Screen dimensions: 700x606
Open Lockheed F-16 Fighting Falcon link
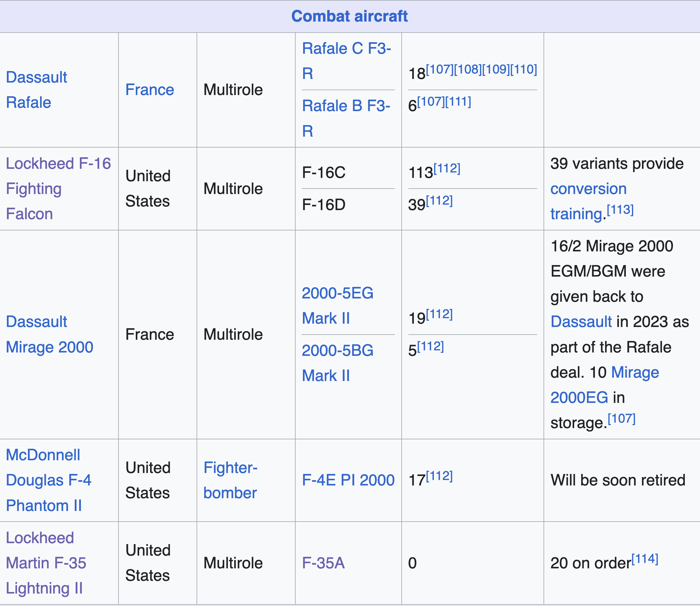[58, 189]
